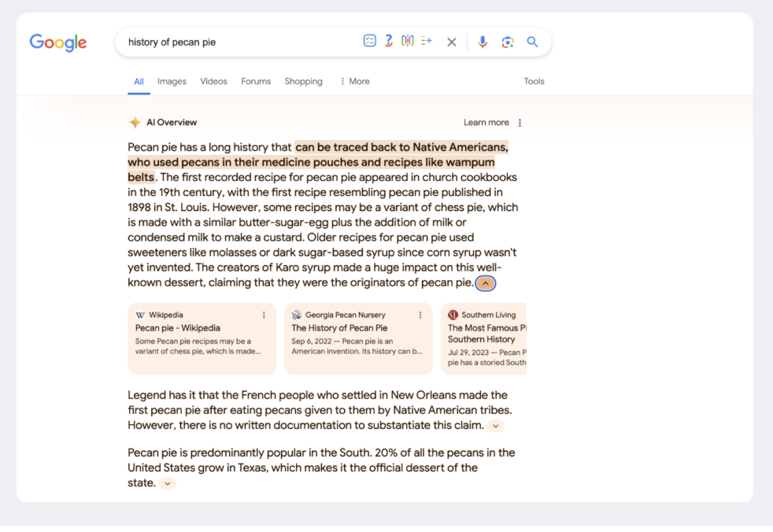Click the colorful compare icon in search bar
Viewport: 773px width, 532px height.
[x=408, y=41]
